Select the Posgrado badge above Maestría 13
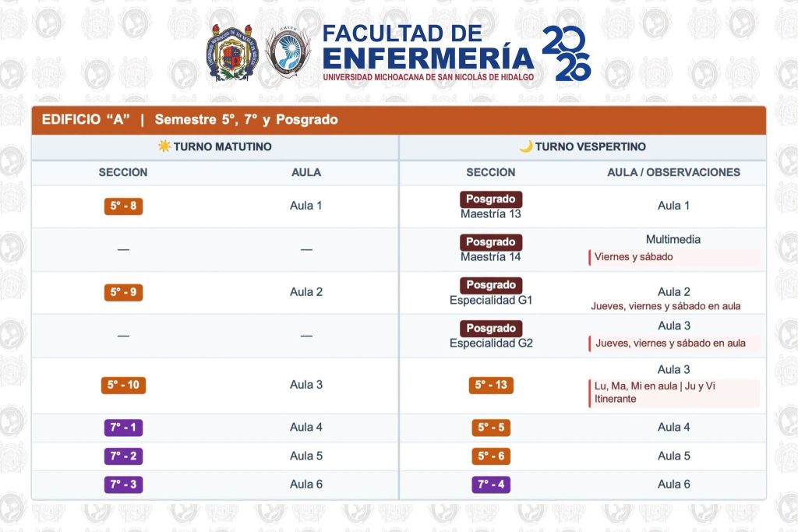 491,199
